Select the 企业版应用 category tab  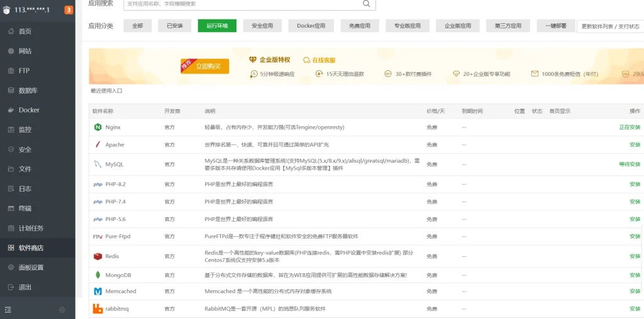point(458,25)
